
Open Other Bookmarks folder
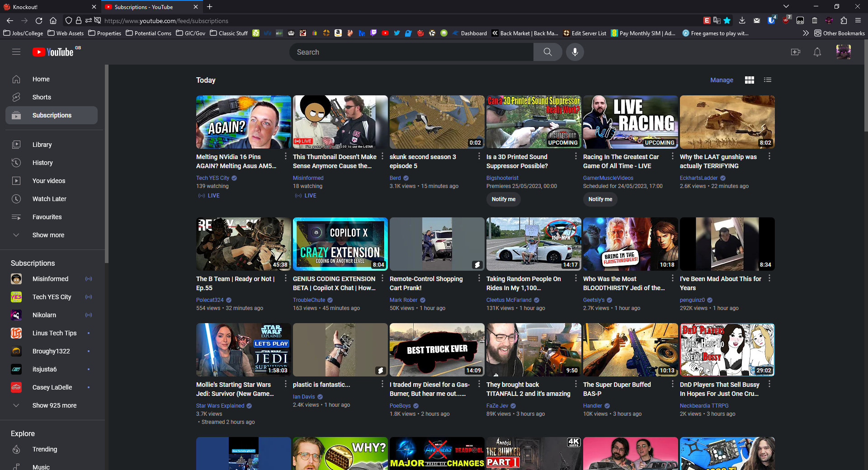coord(840,33)
